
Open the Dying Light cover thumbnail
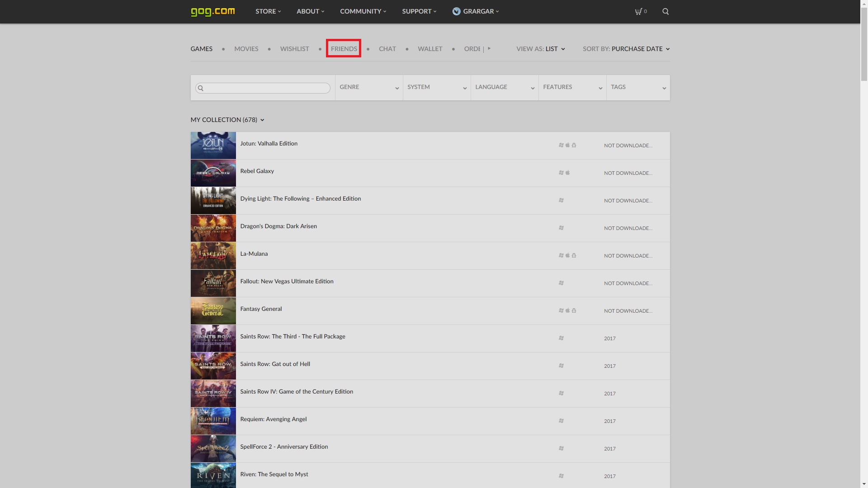point(213,201)
